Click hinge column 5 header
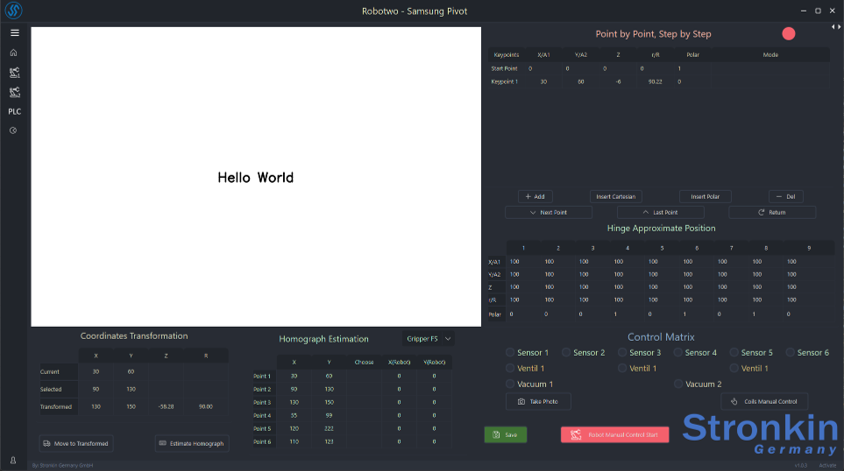Screen dimensions: 844x471 point(662,248)
